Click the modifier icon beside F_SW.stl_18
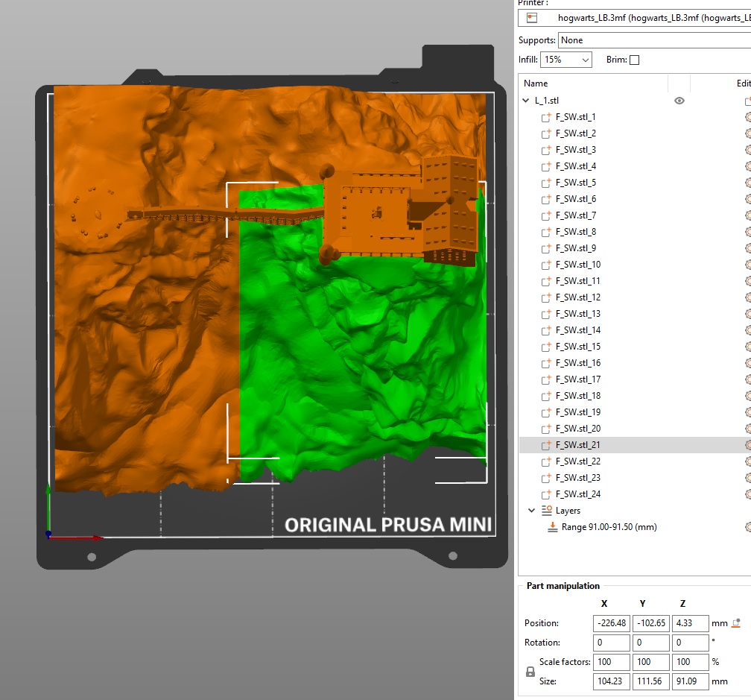 point(546,396)
